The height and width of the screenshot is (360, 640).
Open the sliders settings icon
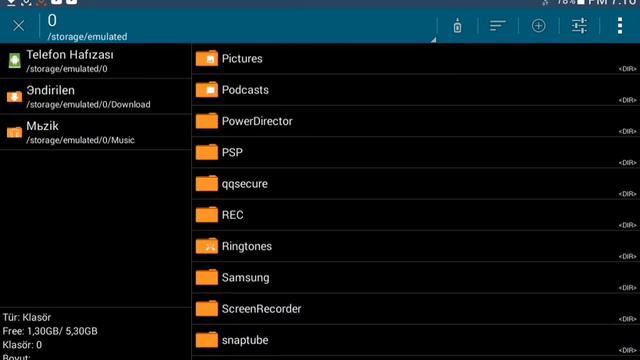(x=579, y=26)
